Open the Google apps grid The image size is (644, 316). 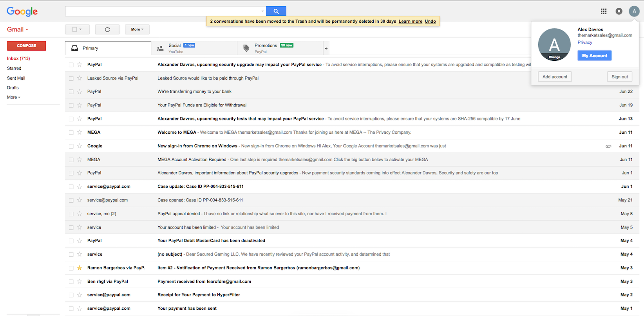coord(604,11)
